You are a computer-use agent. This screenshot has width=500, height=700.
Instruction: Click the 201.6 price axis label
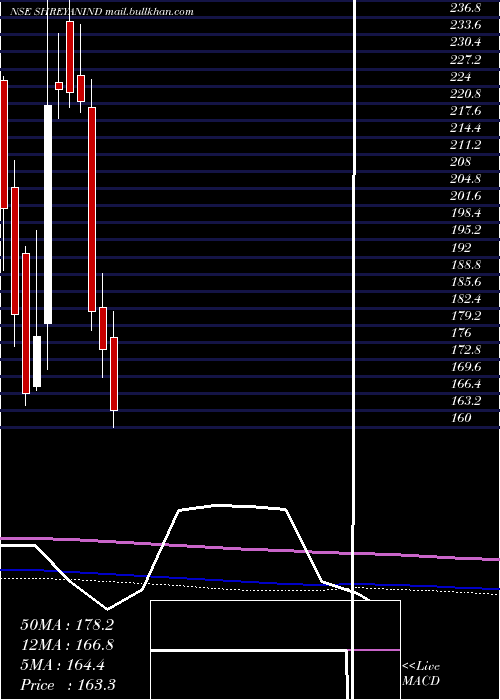pos(465,196)
